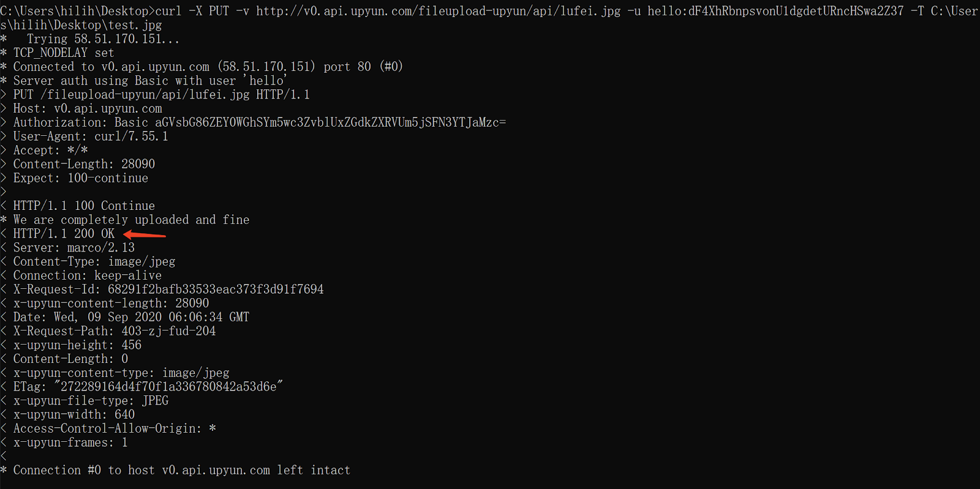The height and width of the screenshot is (489, 980).
Task: Click the User-Agent: curl/7.55.1 line
Action: pos(85,136)
